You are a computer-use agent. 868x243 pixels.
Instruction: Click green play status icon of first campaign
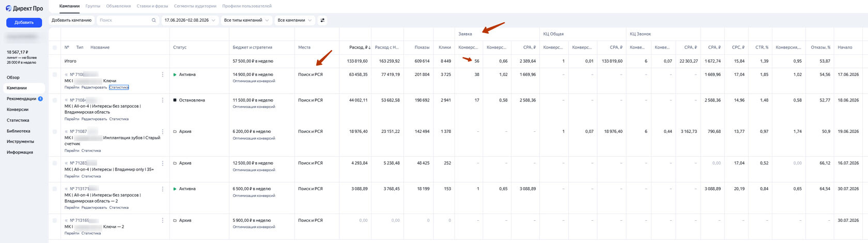[175, 75]
